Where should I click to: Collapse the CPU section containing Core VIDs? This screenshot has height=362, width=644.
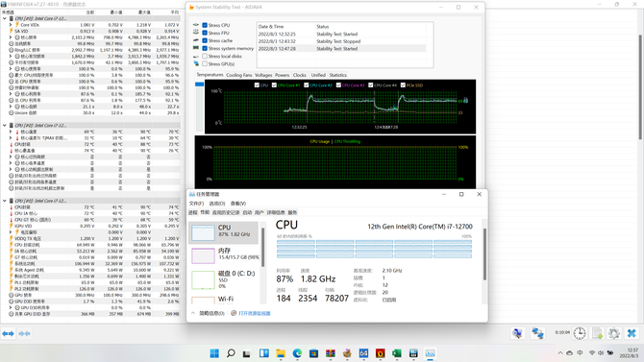tap(5, 18)
